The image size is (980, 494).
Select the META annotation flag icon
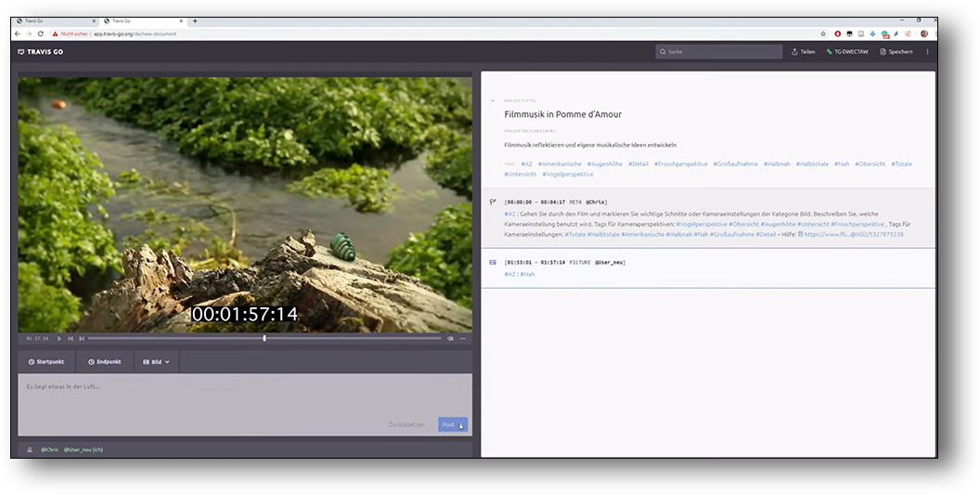pos(493,201)
